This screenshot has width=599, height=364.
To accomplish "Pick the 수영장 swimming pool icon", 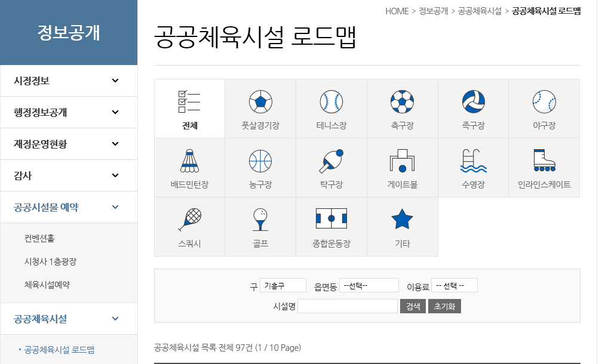I will 473,161.
